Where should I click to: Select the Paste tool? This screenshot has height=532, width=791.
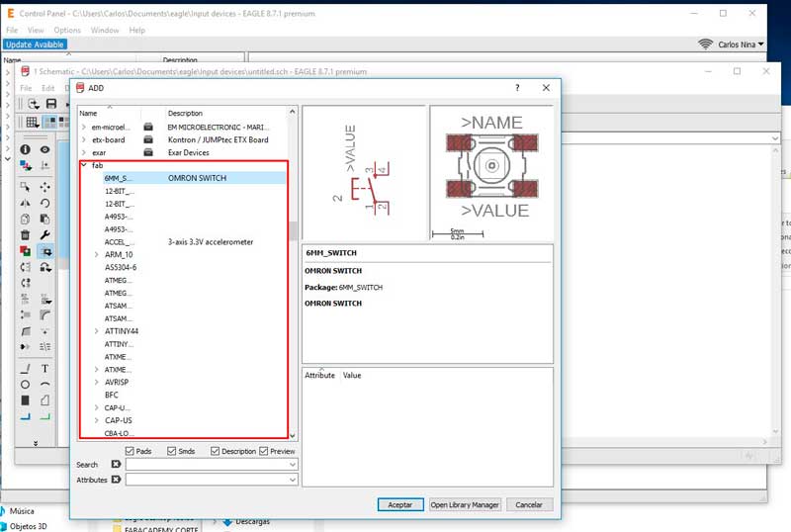[44, 219]
